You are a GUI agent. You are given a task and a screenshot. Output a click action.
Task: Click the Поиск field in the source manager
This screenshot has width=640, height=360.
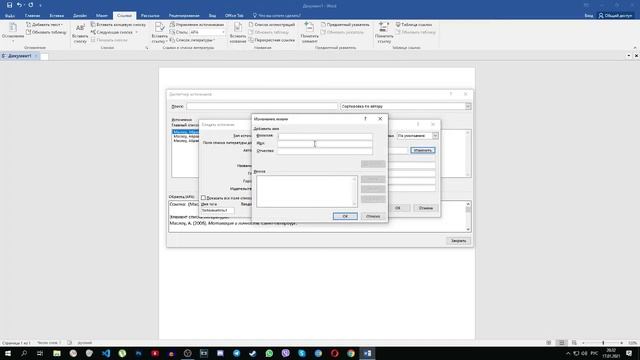tap(262, 106)
